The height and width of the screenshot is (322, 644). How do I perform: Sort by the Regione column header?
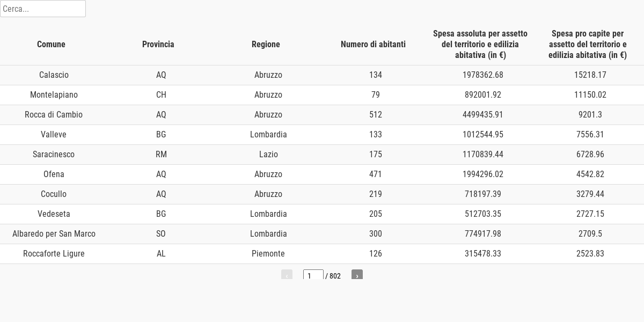coord(266,44)
